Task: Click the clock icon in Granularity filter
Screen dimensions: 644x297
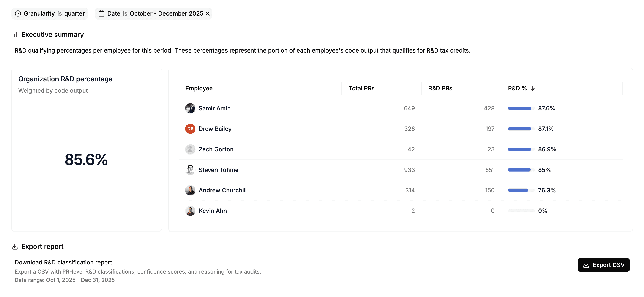Action: point(18,13)
